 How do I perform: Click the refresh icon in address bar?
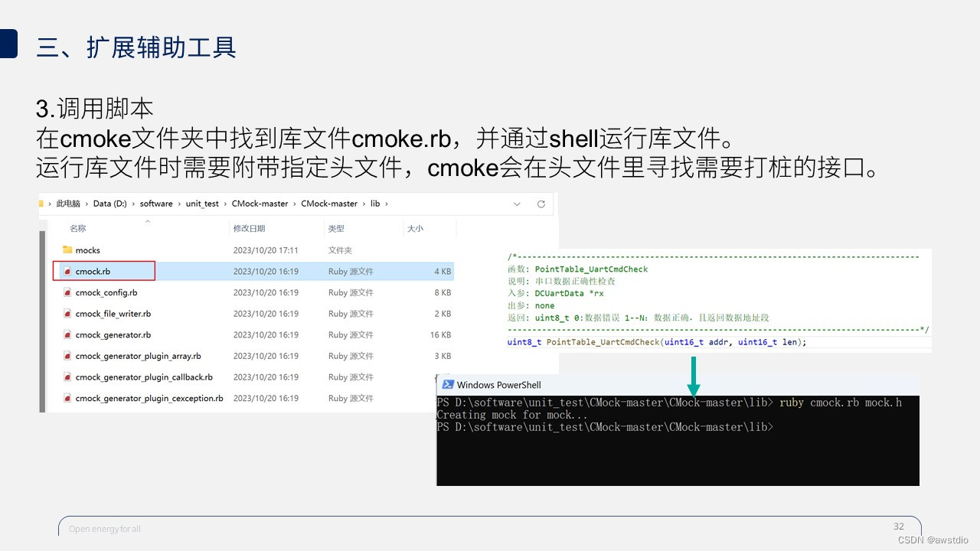click(x=541, y=204)
